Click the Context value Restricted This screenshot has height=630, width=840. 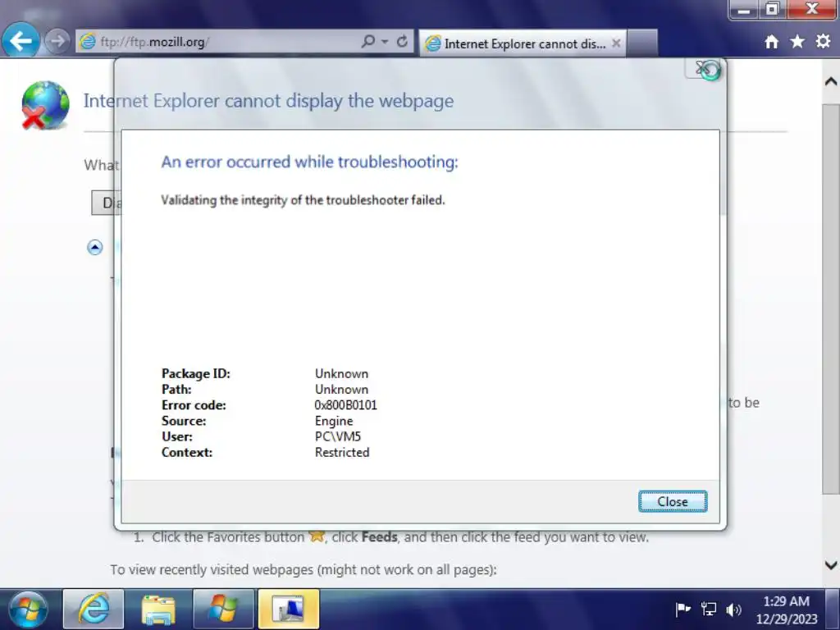[x=342, y=452]
